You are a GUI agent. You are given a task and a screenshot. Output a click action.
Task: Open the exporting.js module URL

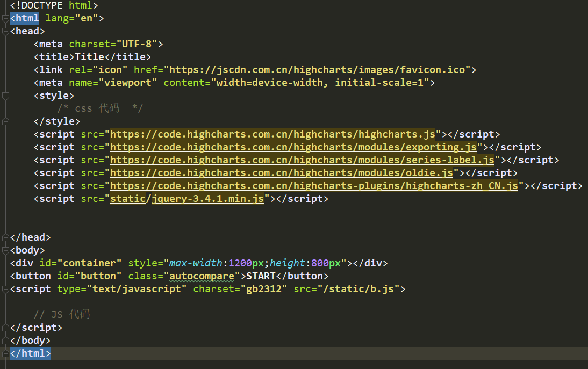(293, 147)
